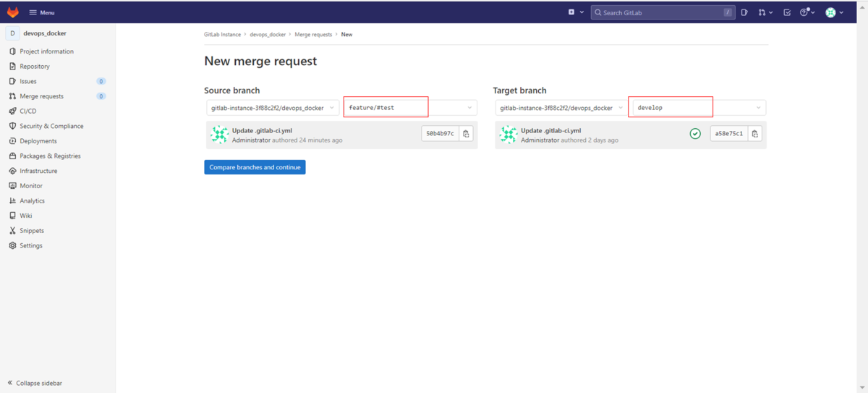Go to devops_docker breadcrumb
The image size is (868, 393).
pos(268,35)
